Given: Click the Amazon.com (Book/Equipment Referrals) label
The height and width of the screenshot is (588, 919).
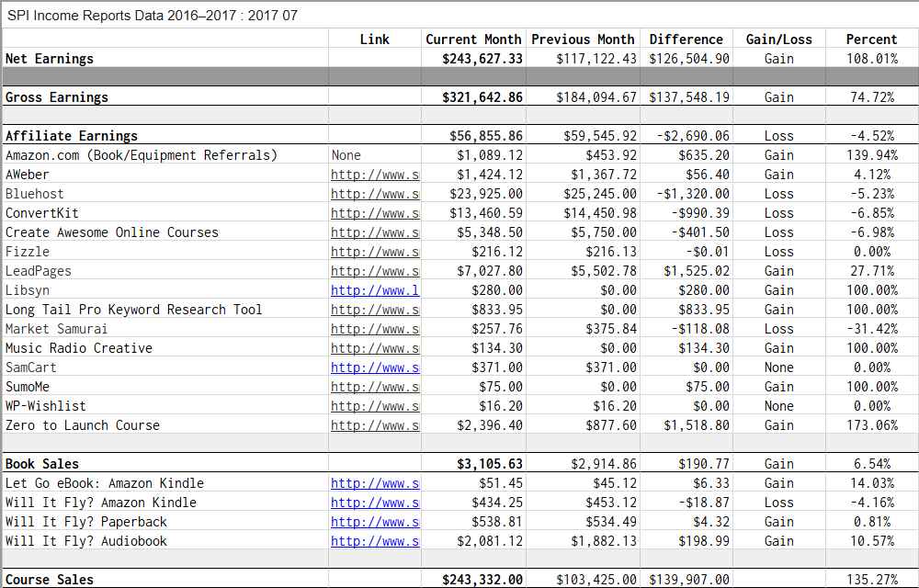Looking at the screenshot, I should [142, 155].
